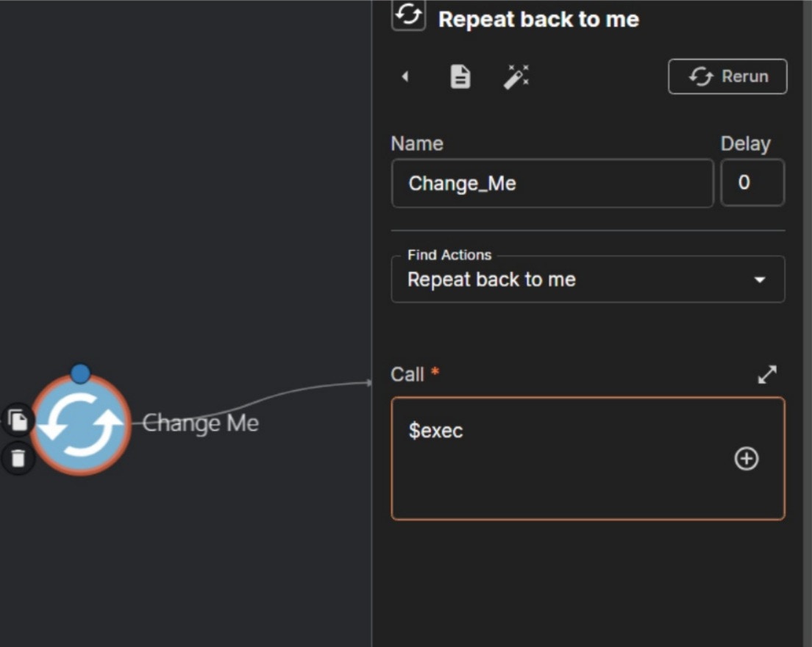Click the Change Me node label
Image resolution: width=812 pixels, height=647 pixels.
202,423
